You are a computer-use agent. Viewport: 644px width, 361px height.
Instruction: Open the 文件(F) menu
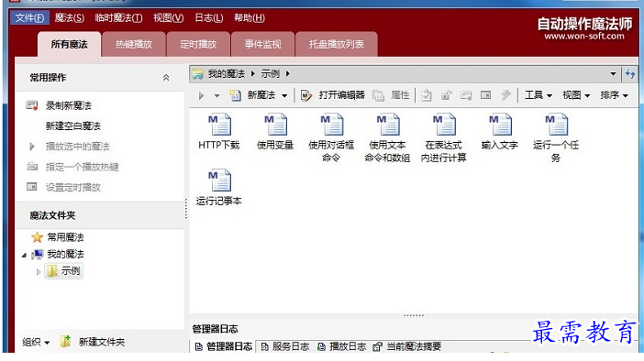click(x=29, y=18)
